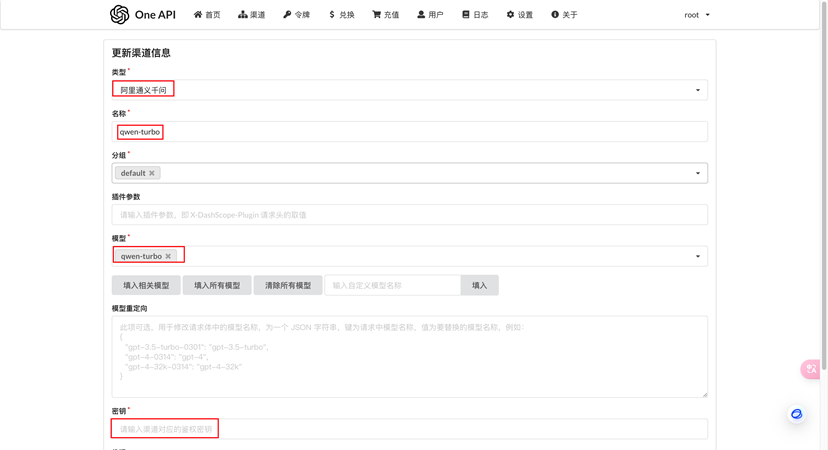Expand the root user dropdown

pos(696,15)
